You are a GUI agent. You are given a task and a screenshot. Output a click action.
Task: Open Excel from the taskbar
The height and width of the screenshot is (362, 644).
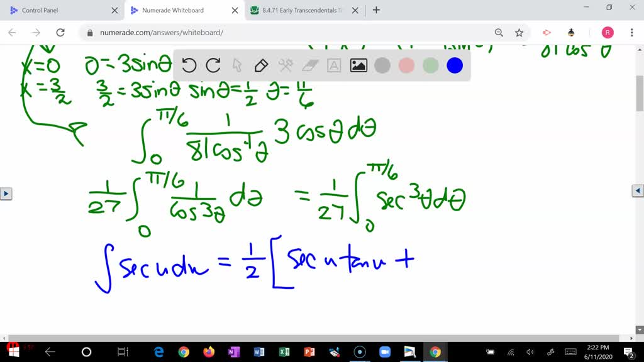pyautogui.click(x=284, y=352)
